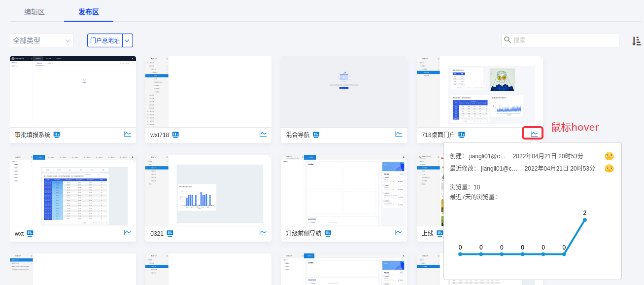
Task: Switch to the 编辑区 tab
Action: tap(34, 12)
